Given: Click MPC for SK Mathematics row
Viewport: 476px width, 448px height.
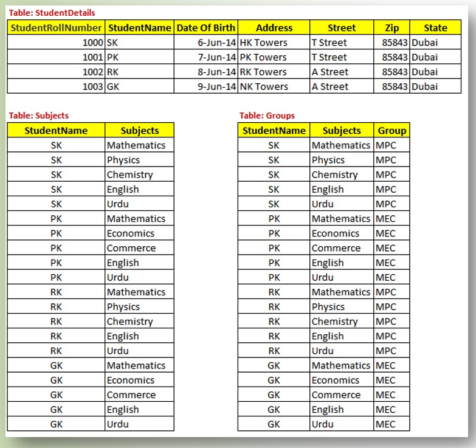Looking at the screenshot, I should pyautogui.click(x=391, y=145).
